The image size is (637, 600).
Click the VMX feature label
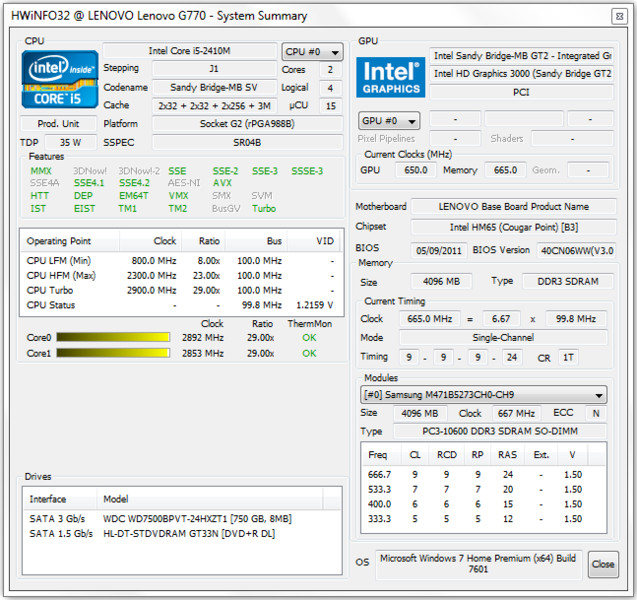(x=178, y=196)
